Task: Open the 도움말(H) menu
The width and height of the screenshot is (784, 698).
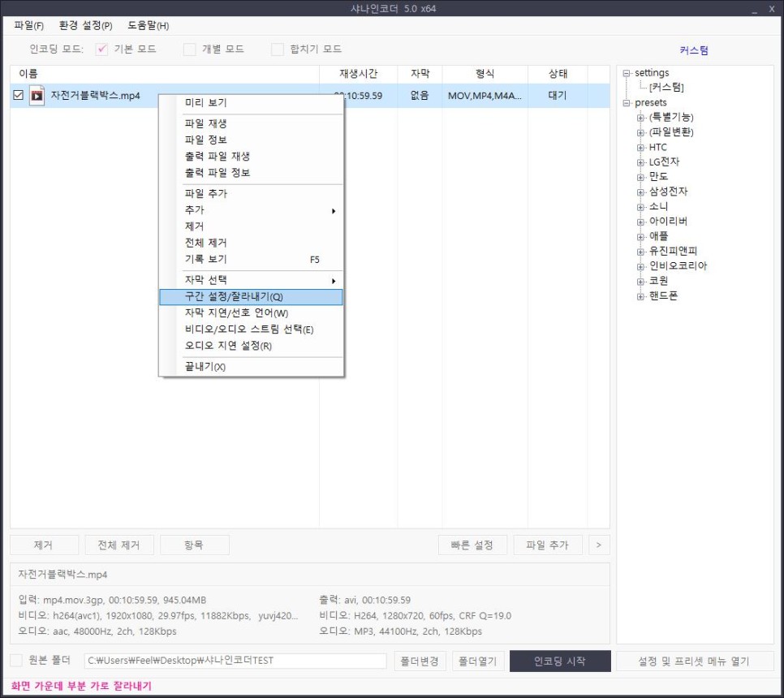Action: [148, 25]
